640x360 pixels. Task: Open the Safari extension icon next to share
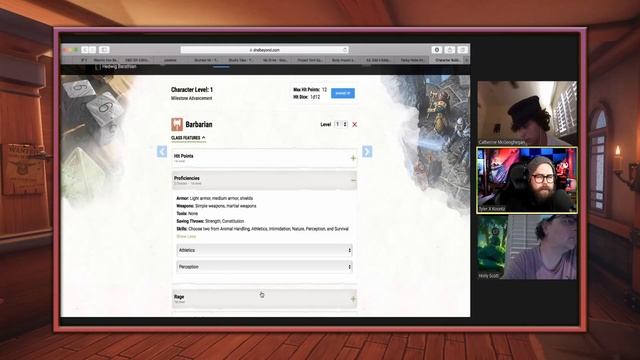tap(437, 50)
